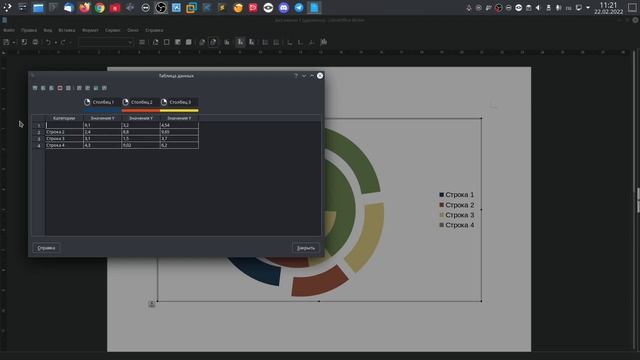The image size is (640, 360).
Task: Click the Save icon in main toolbar
Action: [6, 42]
